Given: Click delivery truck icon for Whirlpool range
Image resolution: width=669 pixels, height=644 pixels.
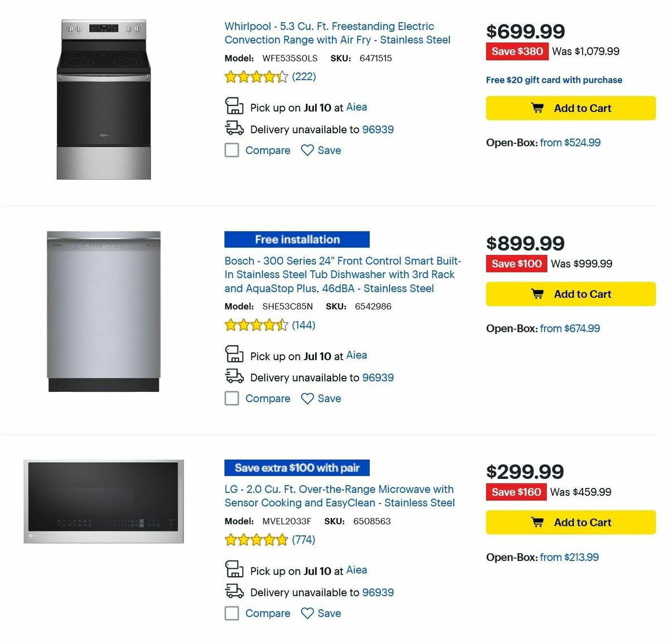Looking at the screenshot, I should pos(234,128).
